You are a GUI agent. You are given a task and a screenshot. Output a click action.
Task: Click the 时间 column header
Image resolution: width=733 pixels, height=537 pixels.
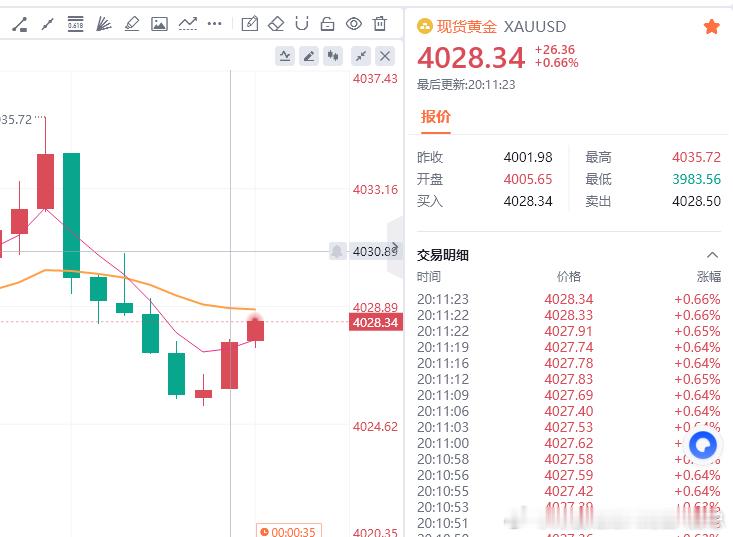pos(429,277)
